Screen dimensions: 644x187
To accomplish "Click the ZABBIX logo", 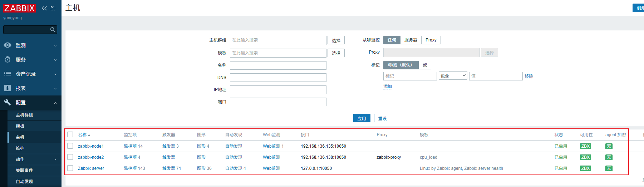I will pos(19,8).
